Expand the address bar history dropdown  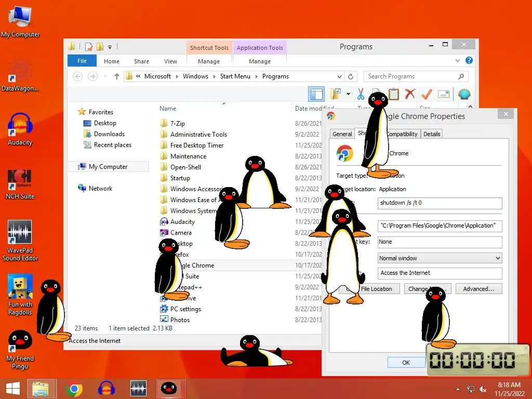pyautogui.click(x=339, y=76)
